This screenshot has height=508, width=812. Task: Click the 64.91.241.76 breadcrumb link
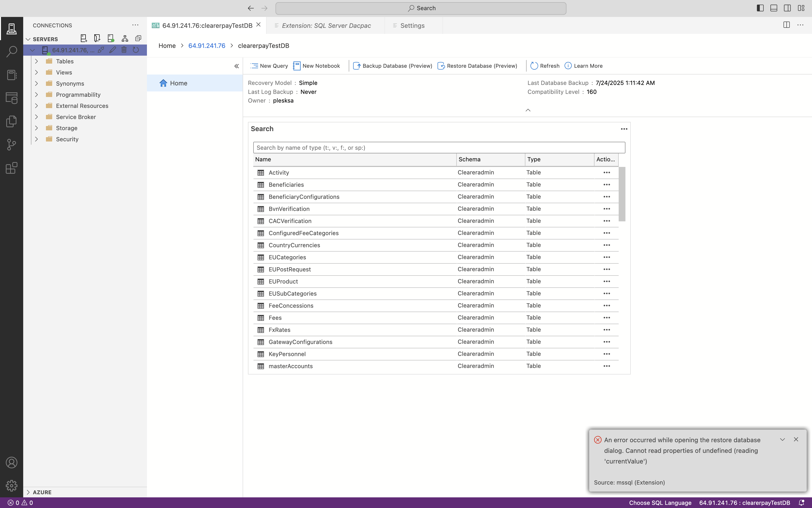pyautogui.click(x=207, y=46)
